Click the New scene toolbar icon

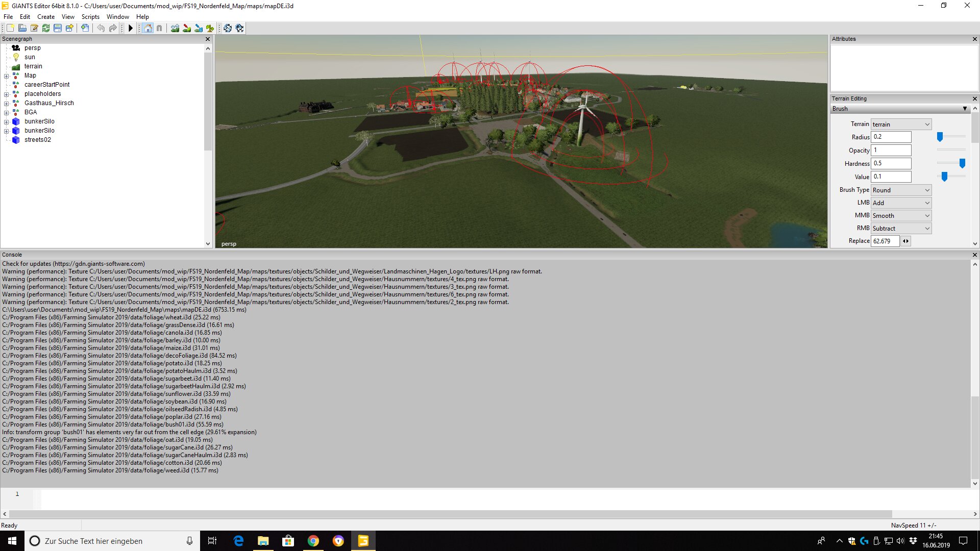click(x=10, y=28)
